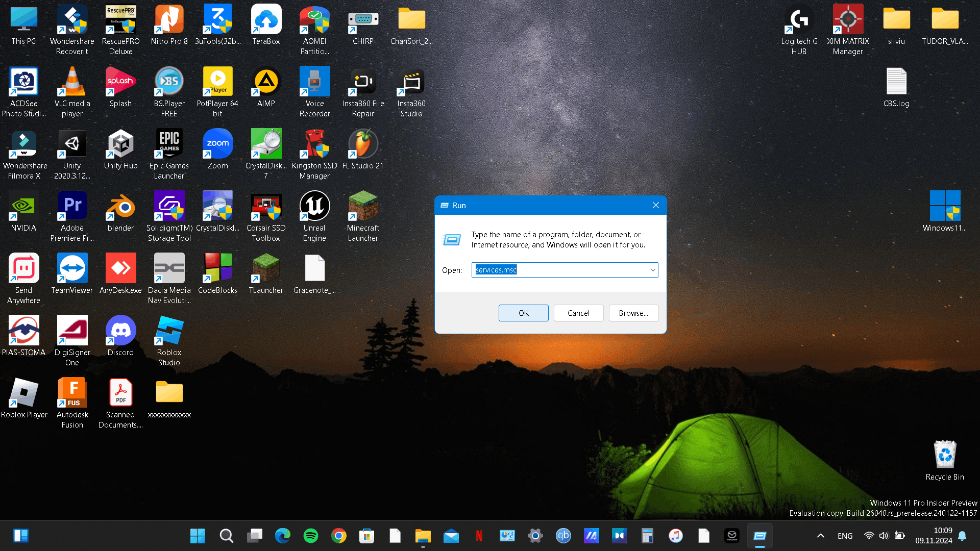
Task: Select the Scanned Documents PDF file
Action: pos(120,403)
